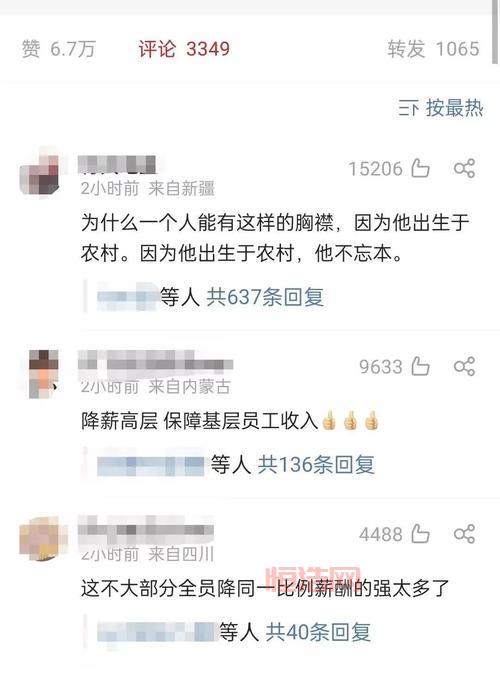This screenshot has height=680, width=500.
Task: Expand 共637条回复 replies
Action: 265,297
